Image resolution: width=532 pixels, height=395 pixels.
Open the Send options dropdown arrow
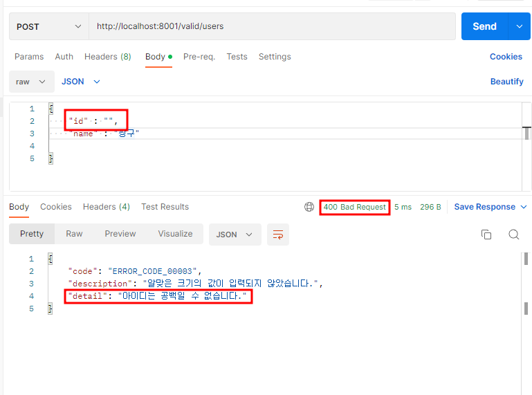520,26
